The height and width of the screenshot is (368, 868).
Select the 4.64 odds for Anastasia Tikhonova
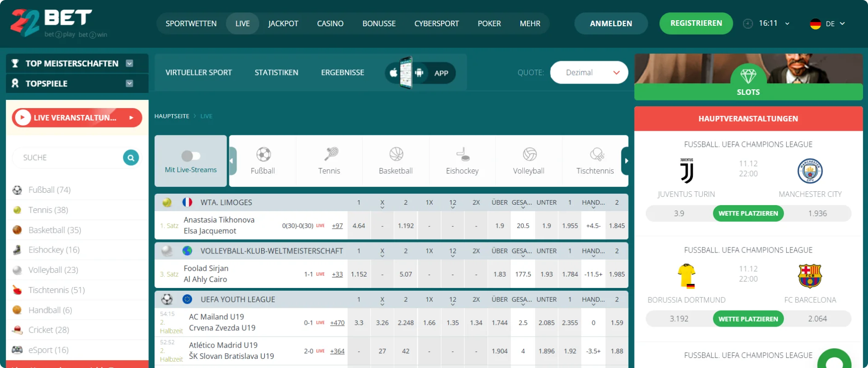coord(359,226)
